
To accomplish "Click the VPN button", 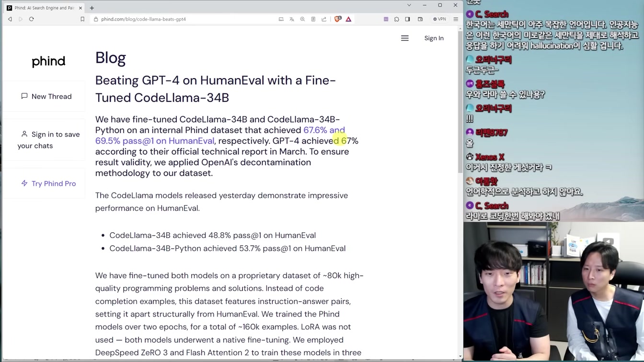I will (439, 19).
